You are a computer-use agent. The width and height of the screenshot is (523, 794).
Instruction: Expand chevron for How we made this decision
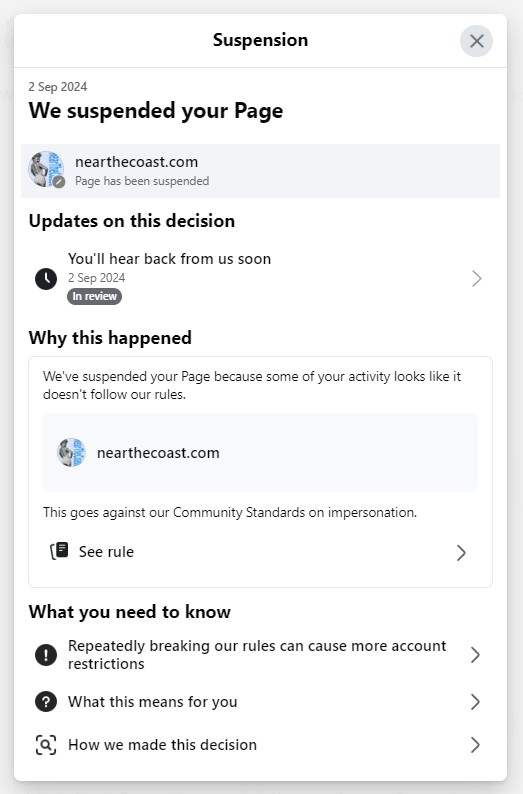475,745
